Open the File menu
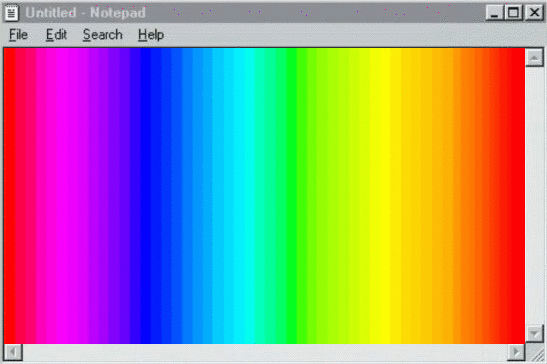 [x=18, y=35]
